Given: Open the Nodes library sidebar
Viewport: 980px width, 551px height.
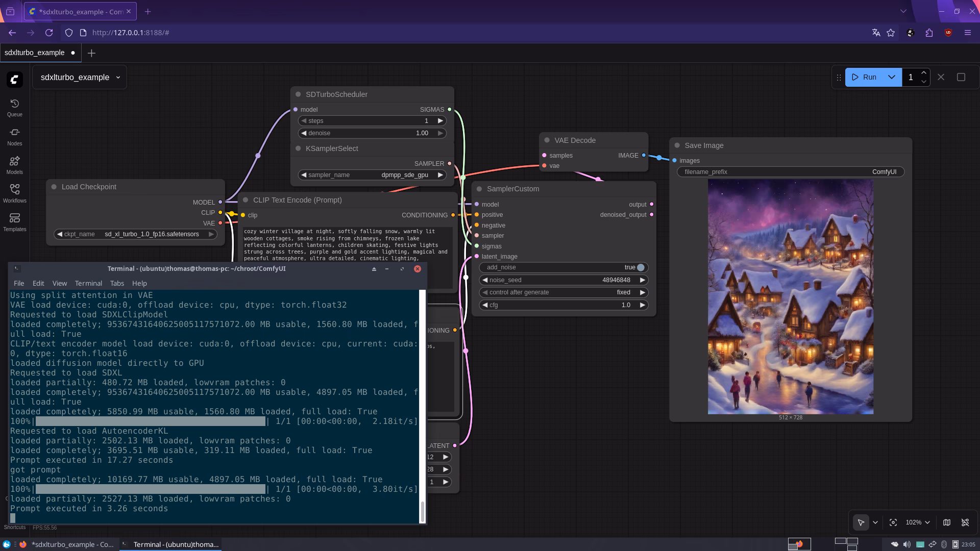Looking at the screenshot, I should coord(14,136).
